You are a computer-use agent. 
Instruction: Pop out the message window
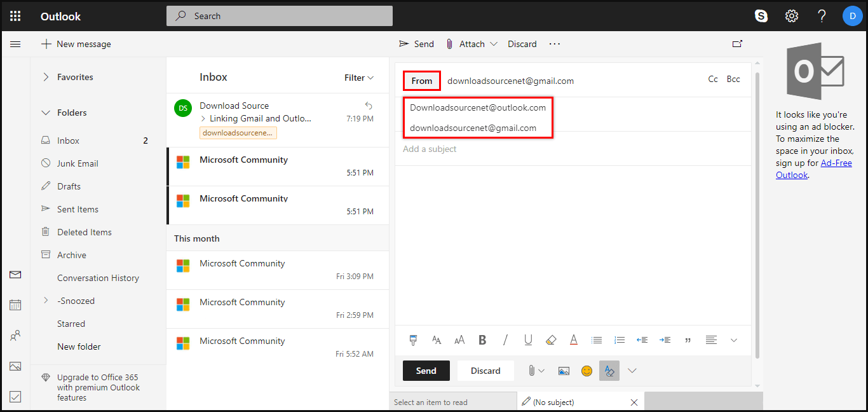(737, 44)
